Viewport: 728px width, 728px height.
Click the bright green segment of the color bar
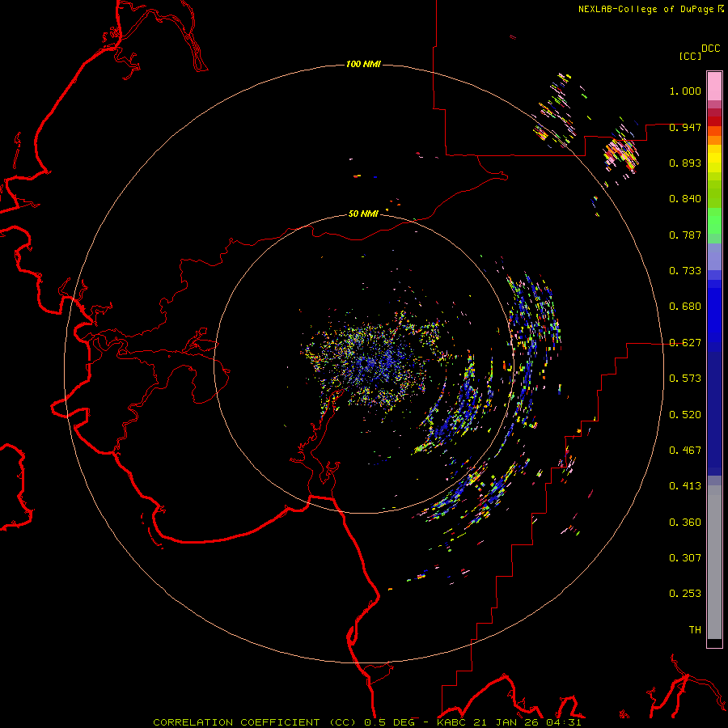[714, 221]
